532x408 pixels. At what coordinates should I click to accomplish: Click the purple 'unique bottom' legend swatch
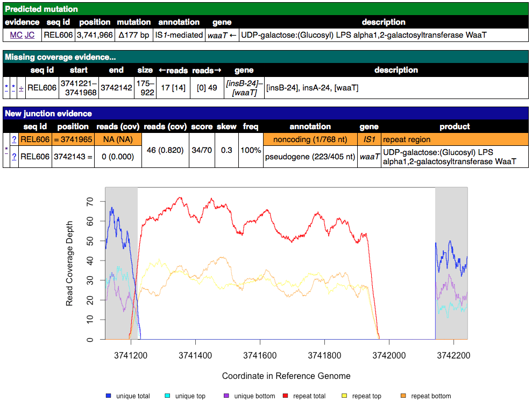[x=225, y=396]
